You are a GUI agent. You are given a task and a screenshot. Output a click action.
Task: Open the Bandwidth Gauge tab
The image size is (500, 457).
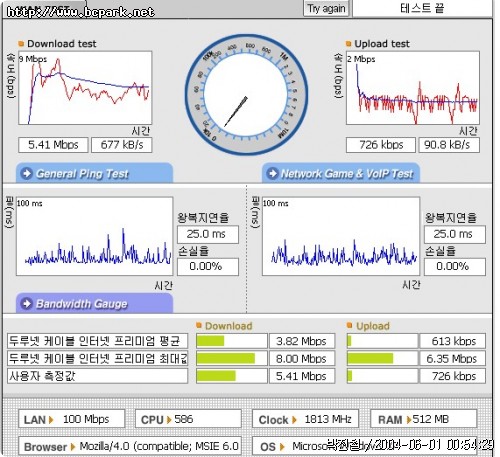click(x=94, y=303)
